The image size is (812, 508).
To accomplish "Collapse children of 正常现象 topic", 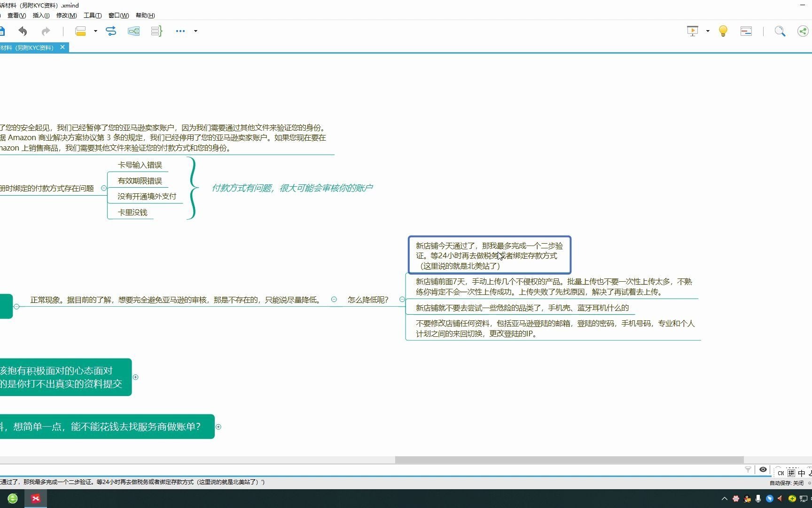I will [334, 299].
